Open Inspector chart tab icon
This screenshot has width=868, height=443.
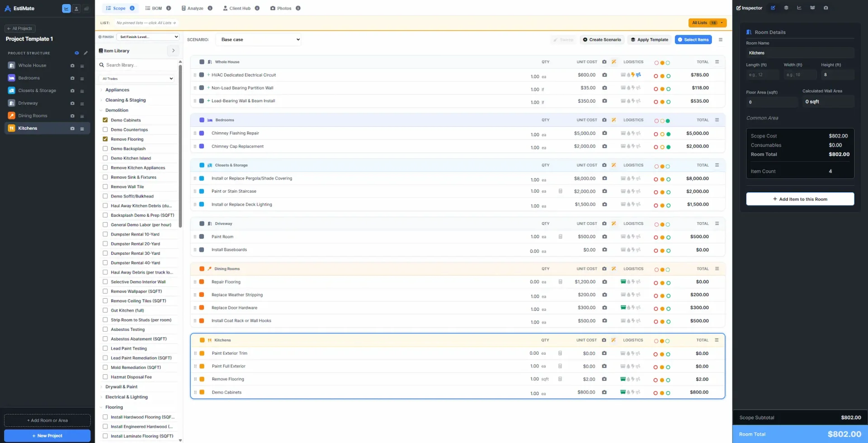[x=799, y=8]
